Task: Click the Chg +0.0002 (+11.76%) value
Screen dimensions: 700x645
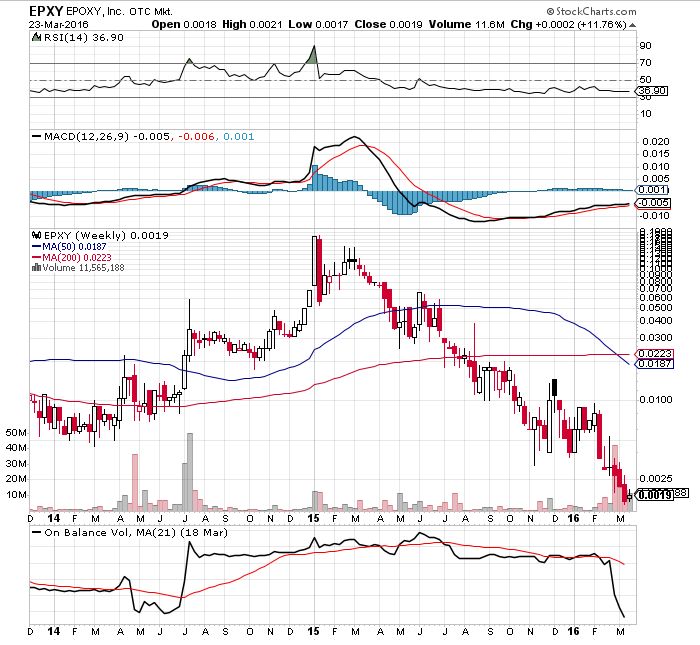Action: pos(568,25)
